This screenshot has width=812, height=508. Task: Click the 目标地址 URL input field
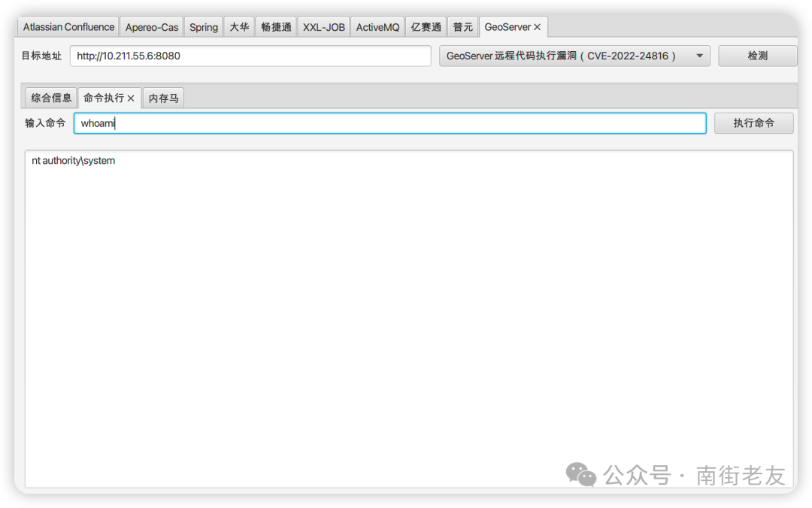pos(250,56)
